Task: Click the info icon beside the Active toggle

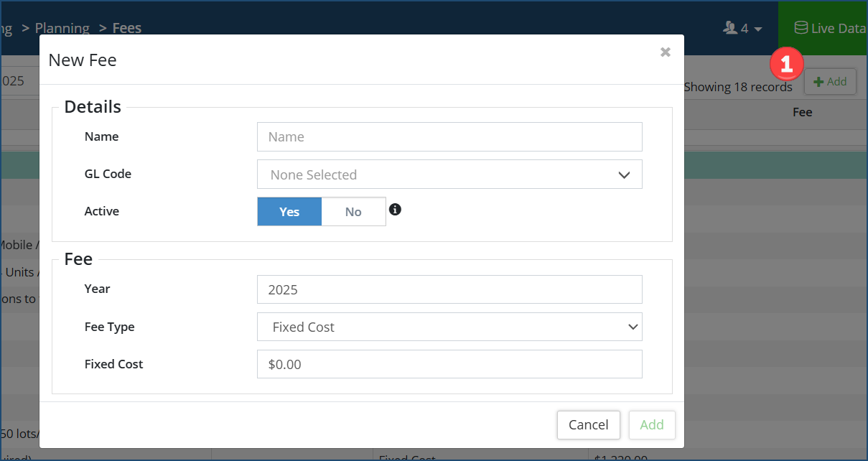Action: point(395,210)
